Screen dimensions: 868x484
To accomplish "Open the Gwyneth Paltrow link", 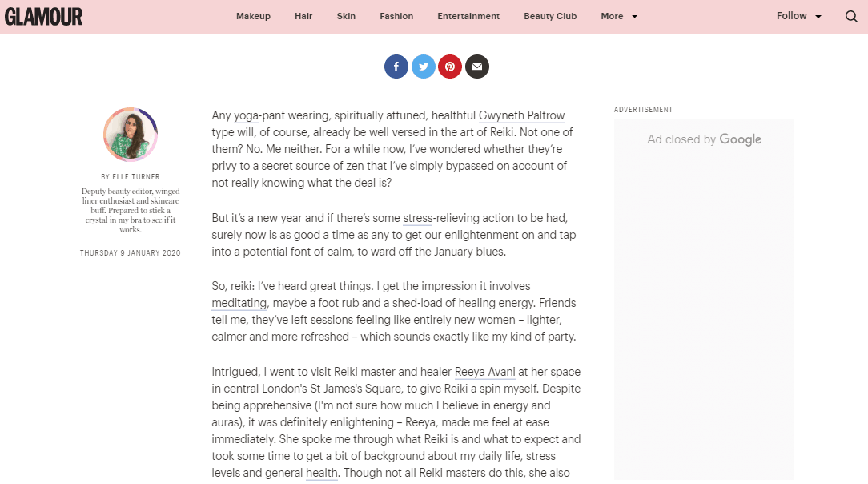I will pyautogui.click(x=521, y=116).
